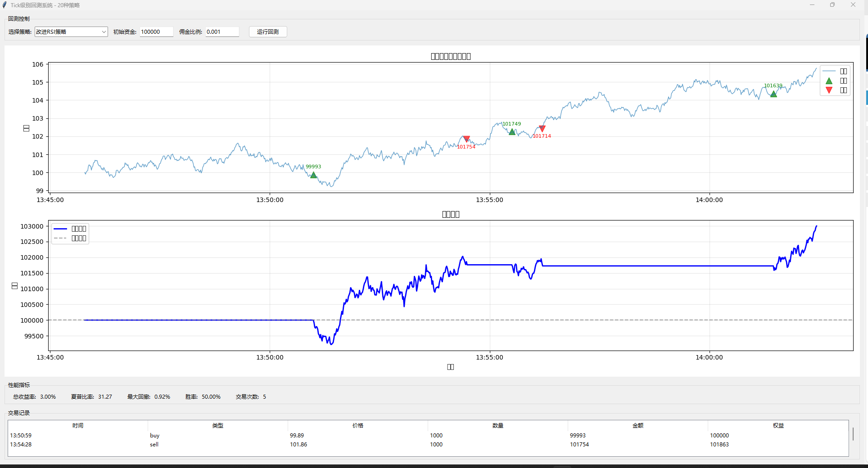Click the green triangle in price chart legend
868x468 pixels.
pos(829,81)
